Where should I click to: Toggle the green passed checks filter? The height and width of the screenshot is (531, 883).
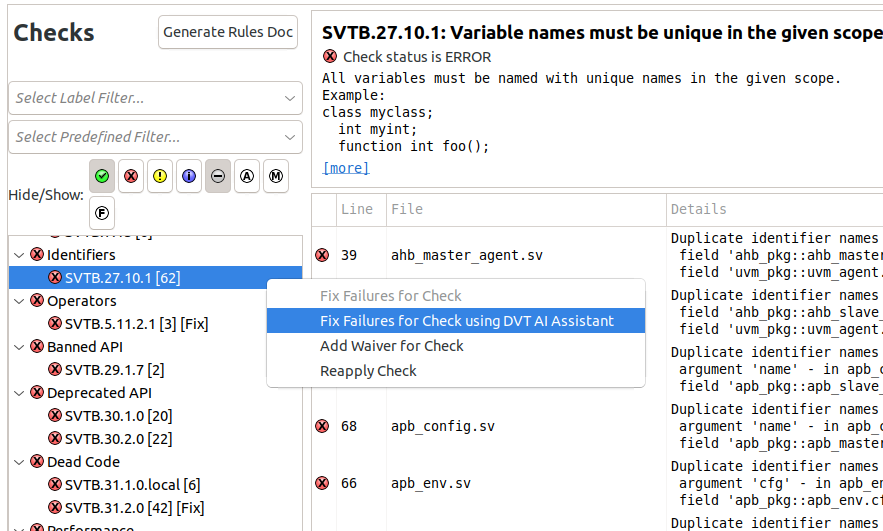point(102,176)
